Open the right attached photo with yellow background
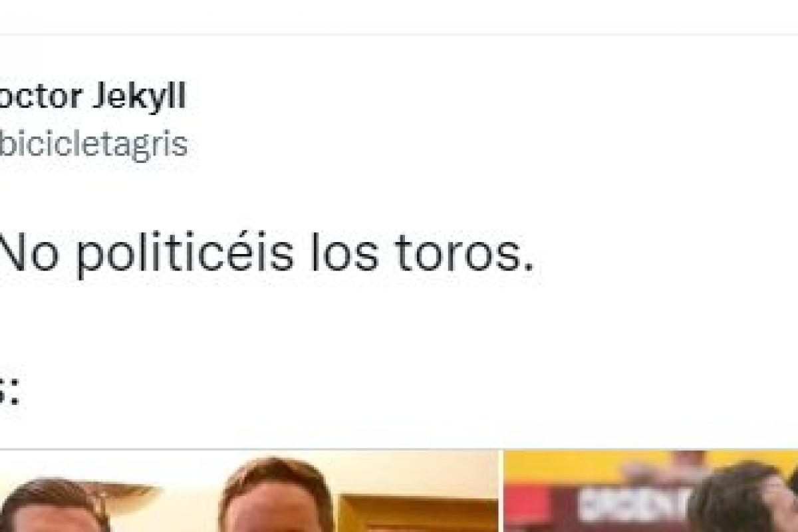Image resolution: width=798 pixels, height=532 pixels. coord(651,491)
